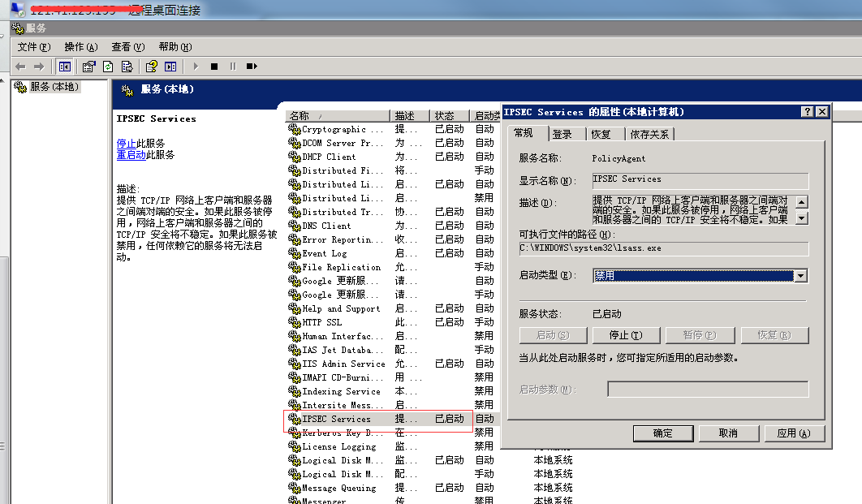862x504 pixels.
Task: Select 服务(本地) in the left tree
Action: click(x=54, y=87)
